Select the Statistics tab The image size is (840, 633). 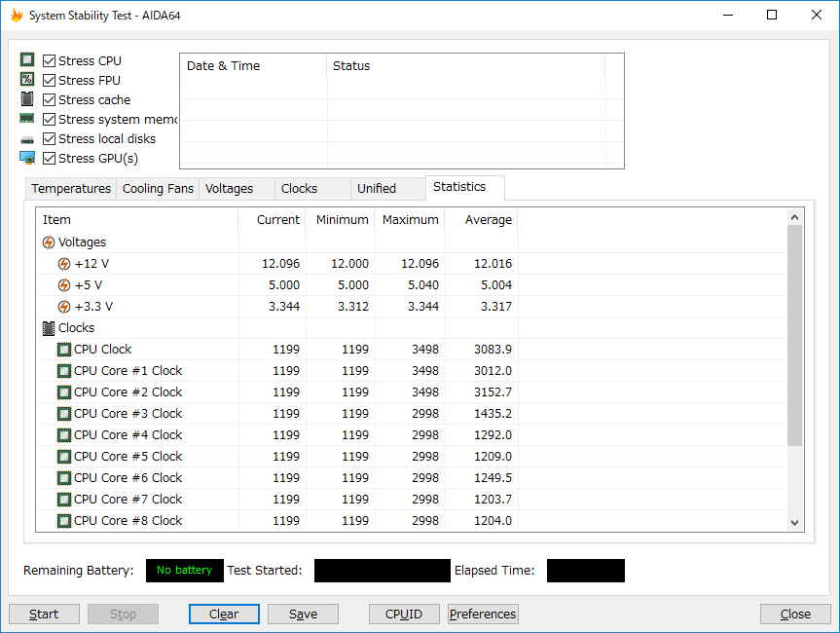[464, 188]
